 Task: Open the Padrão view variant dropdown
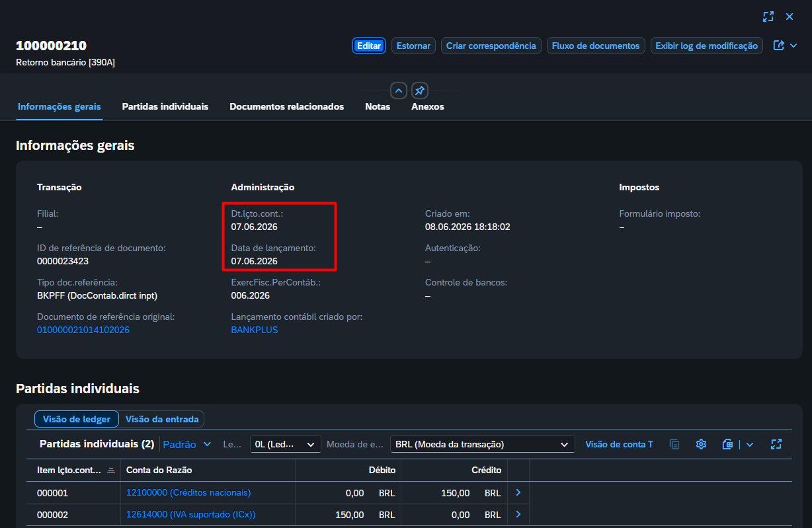click(187, 444)
